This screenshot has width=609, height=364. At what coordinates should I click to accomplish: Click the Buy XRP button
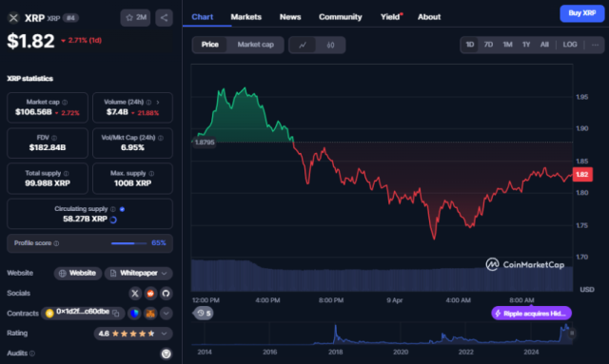pos(581,13)
